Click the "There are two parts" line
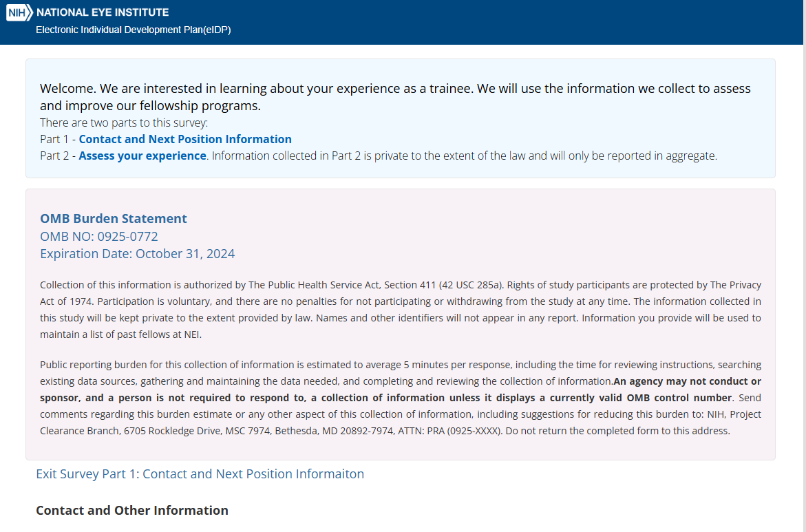Image resolution: width=806 pixels, height=532 pixels. (x=124, y=123)
